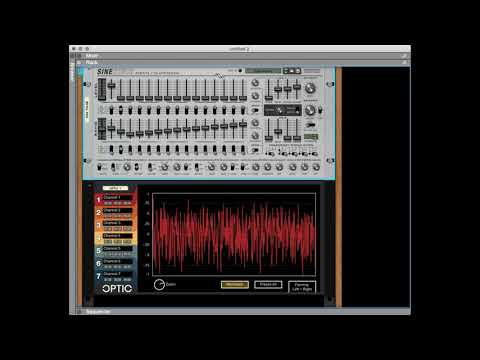Adjust the first envelope fader in Sine's upper right section
The image size is (480, 360).
click(268, 98)
